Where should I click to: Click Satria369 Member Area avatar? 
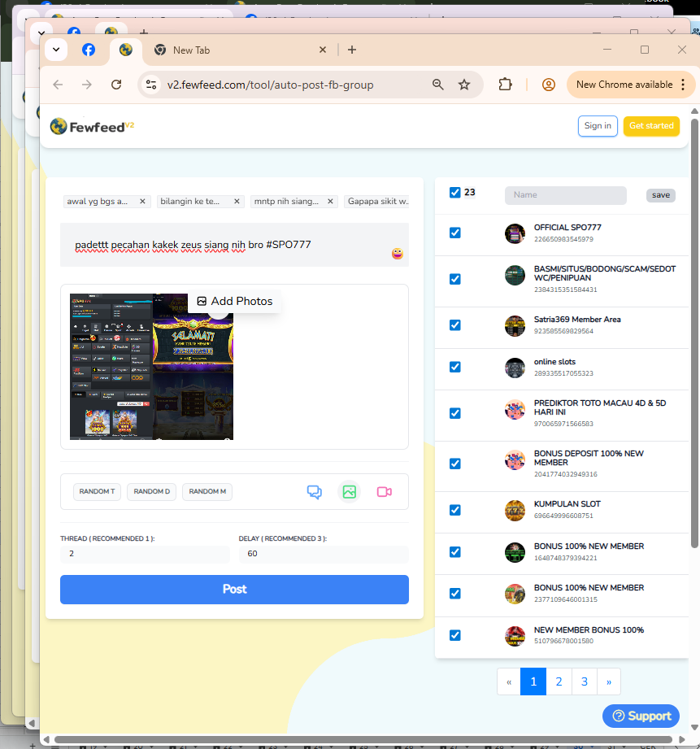515,326
